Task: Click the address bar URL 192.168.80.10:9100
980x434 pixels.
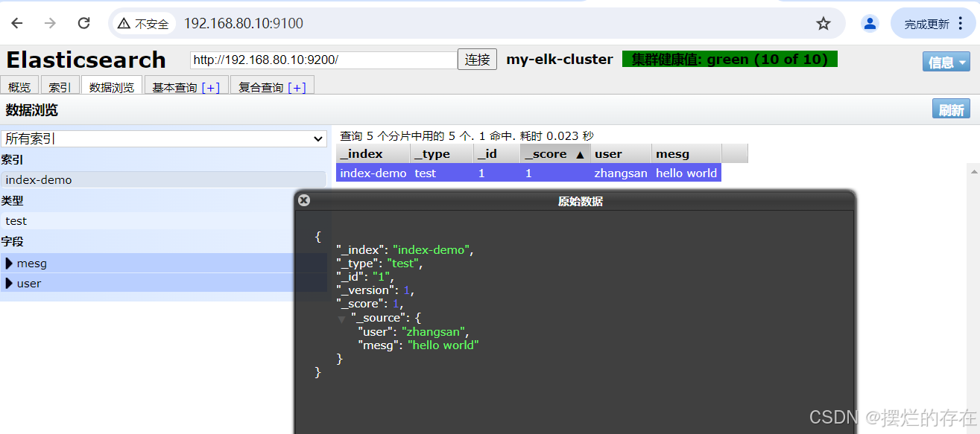Action: point(244,24)
